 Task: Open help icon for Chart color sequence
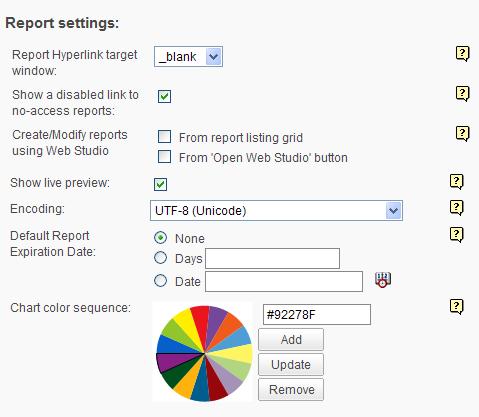[456, 307]
